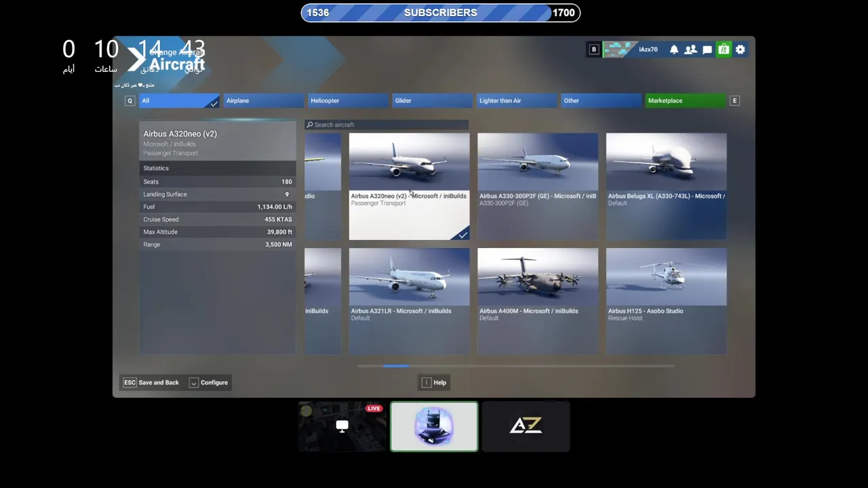Select the AZ logo scene thumbnail
Viewport: 868px width, 488px height.
pyautogui.click(x=526, y=426)
